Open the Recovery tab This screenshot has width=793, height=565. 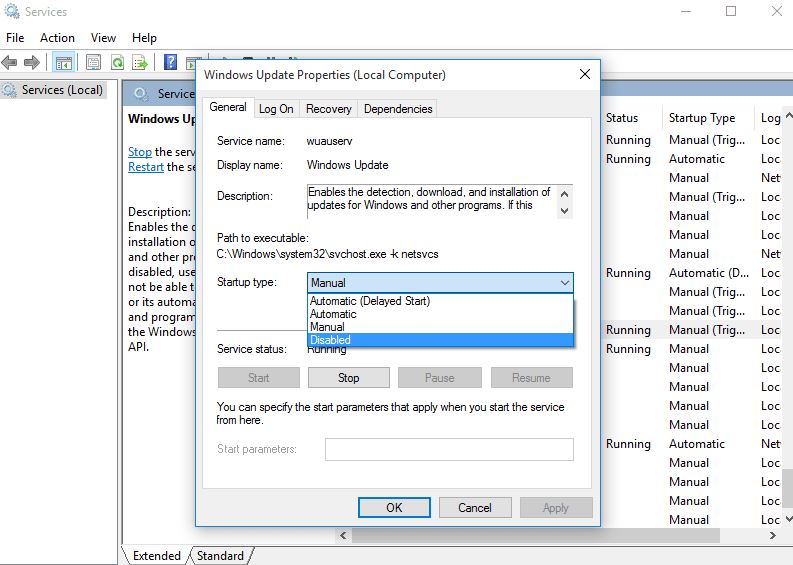[328, 109]
